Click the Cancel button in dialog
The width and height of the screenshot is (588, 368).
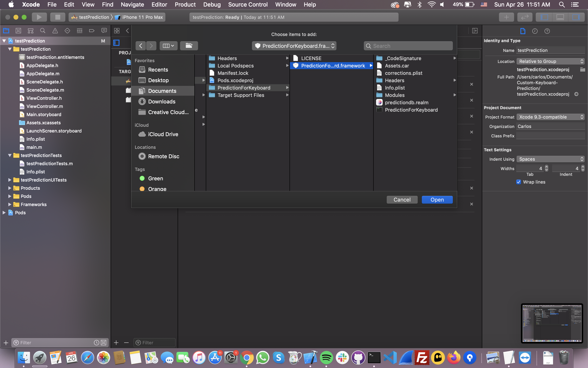point(402,200)
